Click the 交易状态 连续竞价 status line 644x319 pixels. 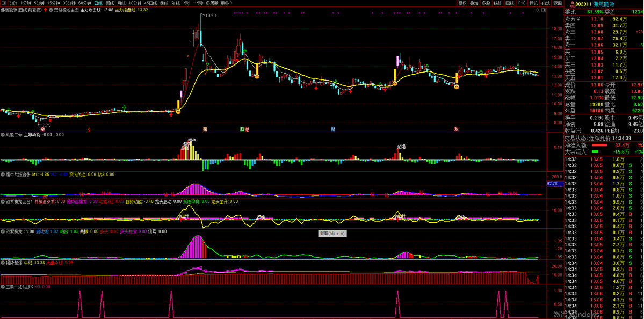click(x=597, y=139)
